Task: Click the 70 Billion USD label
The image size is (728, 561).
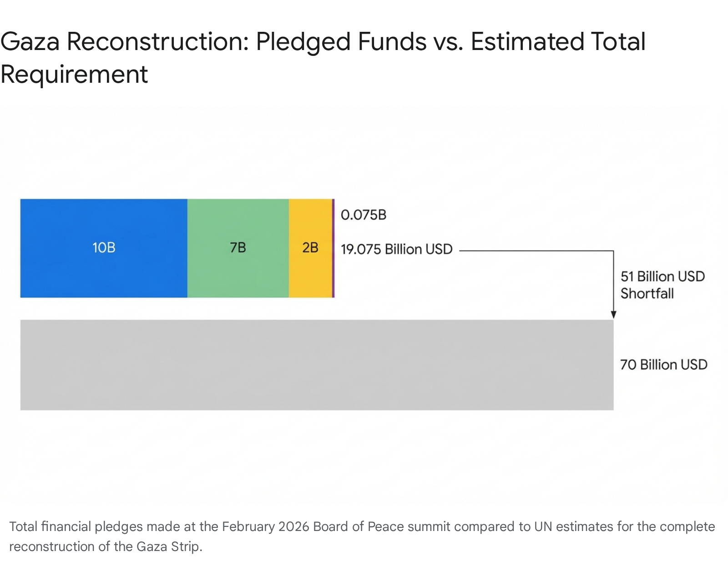Action: click(x=663, y=365)
